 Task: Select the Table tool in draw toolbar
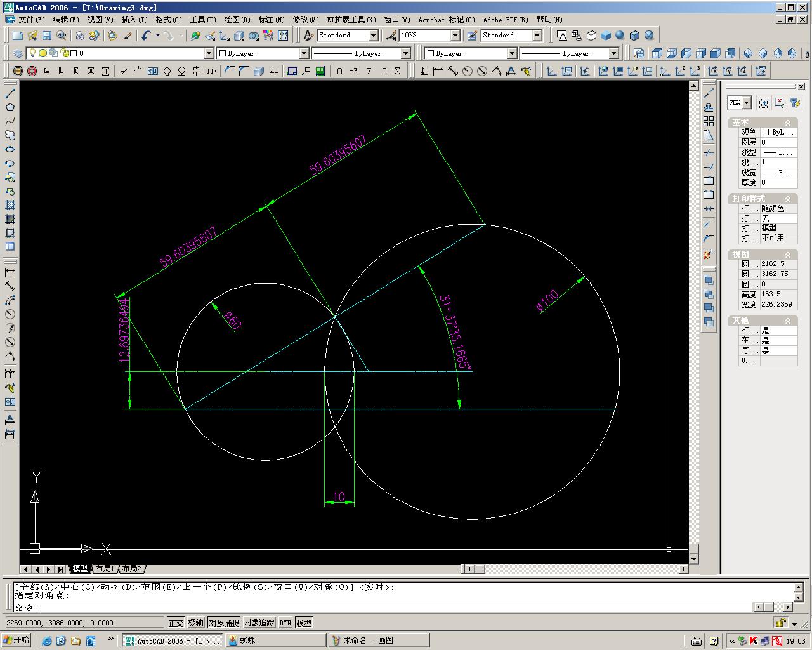click(x=10, y=247)
